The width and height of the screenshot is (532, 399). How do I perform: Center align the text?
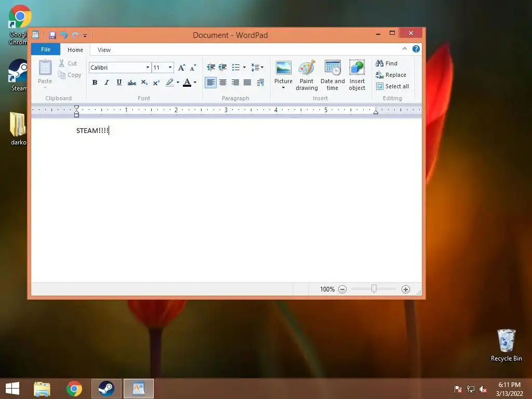point(223,83)
